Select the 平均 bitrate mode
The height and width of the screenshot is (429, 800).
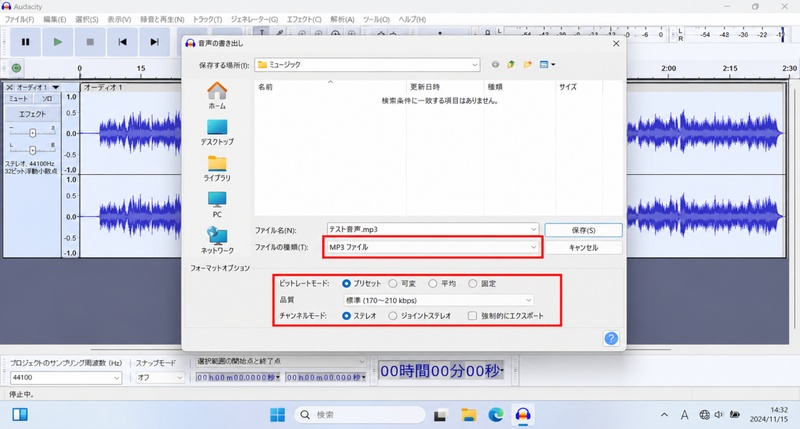[433, 283]
